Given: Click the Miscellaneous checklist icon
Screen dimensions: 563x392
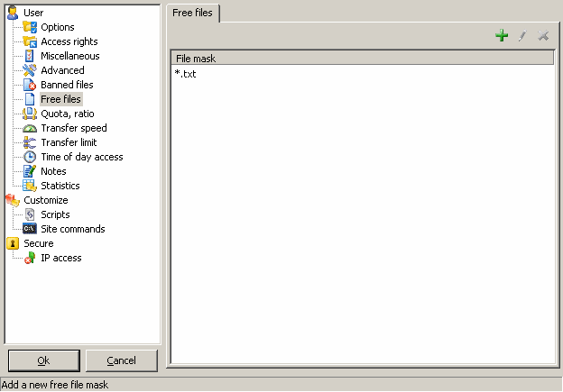Looking at the screenshot, I should point(30,56).
